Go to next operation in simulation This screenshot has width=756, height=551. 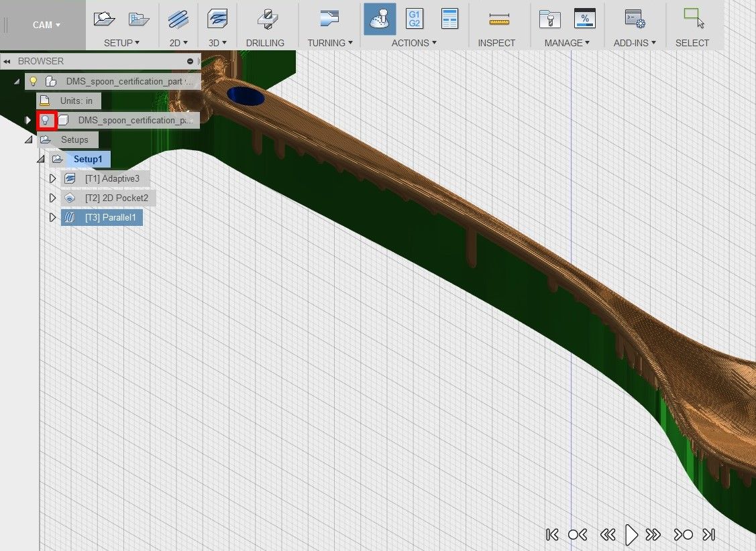click(x=684, y=535)
